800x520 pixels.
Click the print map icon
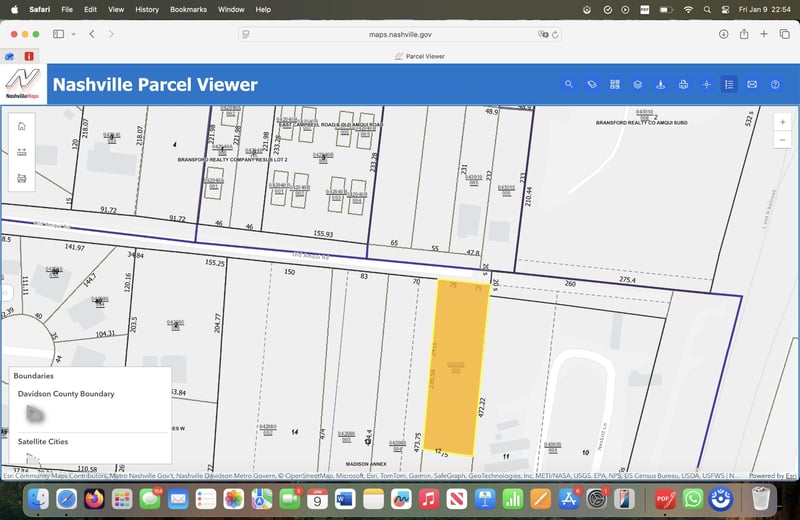[x=683, y=85]
